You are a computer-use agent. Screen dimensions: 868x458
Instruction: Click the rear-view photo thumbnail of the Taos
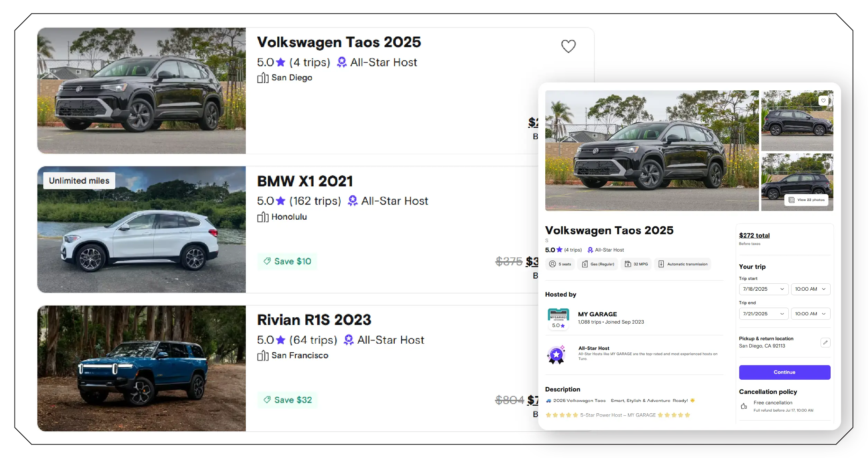(797, 120)
